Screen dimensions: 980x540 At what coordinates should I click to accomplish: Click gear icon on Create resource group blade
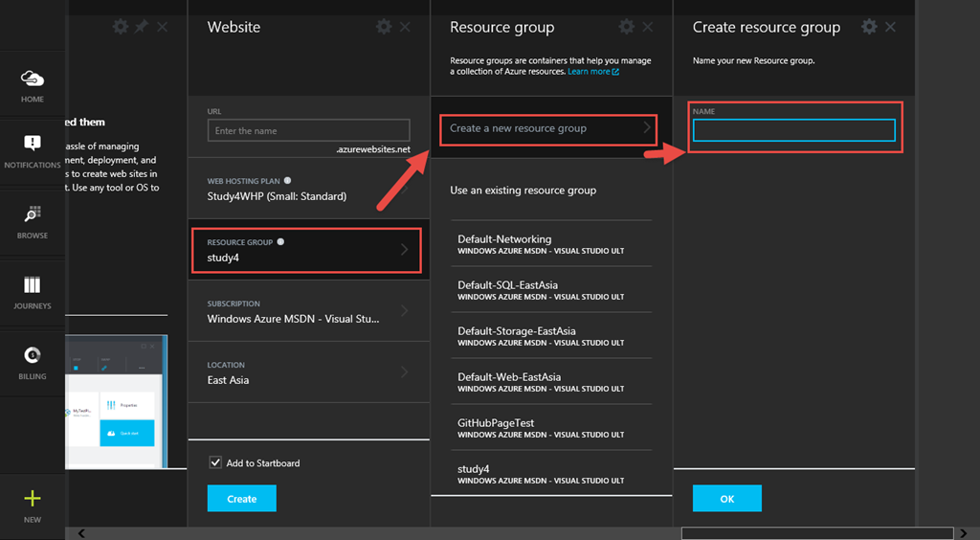pyautogui.click(x=869, y=27)
